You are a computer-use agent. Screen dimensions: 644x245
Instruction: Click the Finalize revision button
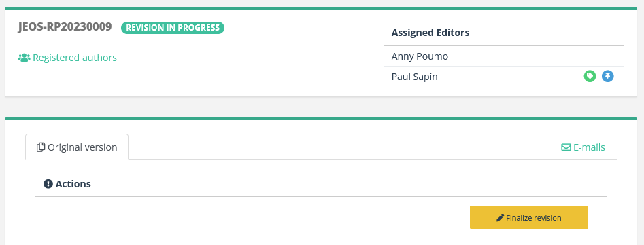coord(529,217)
